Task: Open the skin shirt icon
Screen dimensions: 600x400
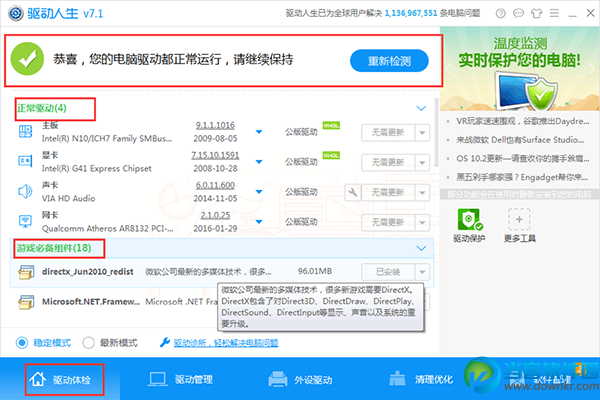Action: click(536, 13)
